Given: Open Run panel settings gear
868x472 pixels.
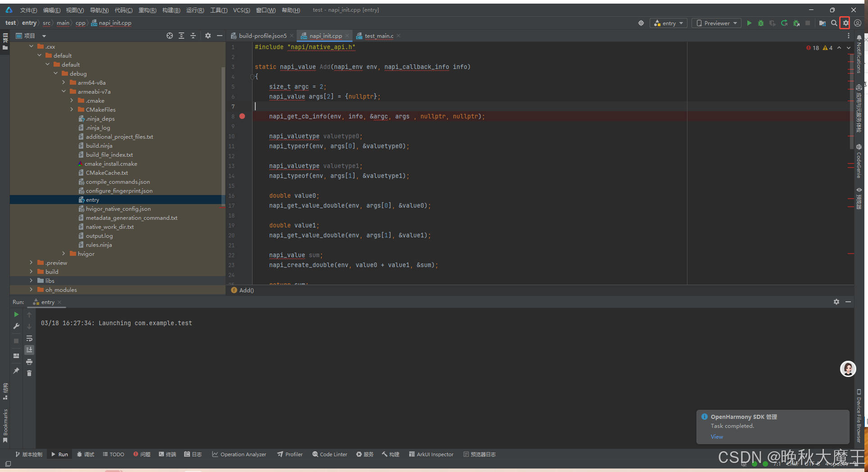Looking at the screenshot, I should pyautogui.click(x=836, y=302).
